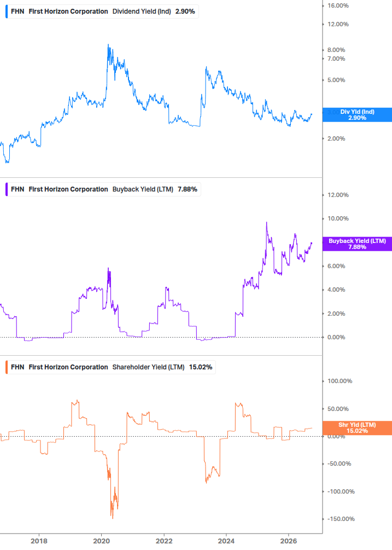Click the Buyback Yield (LTM) legend label

[x=143, y=189]
